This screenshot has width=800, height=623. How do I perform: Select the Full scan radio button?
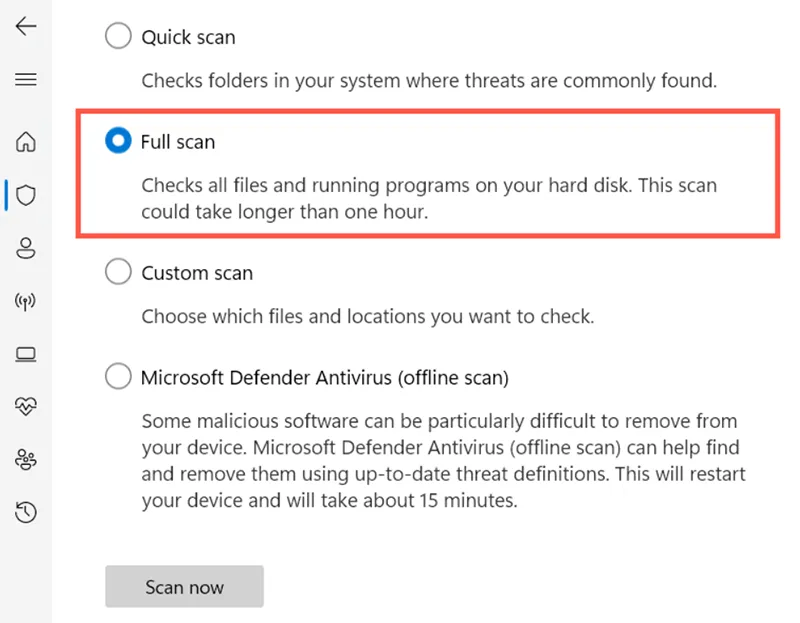tap(118, 142)
